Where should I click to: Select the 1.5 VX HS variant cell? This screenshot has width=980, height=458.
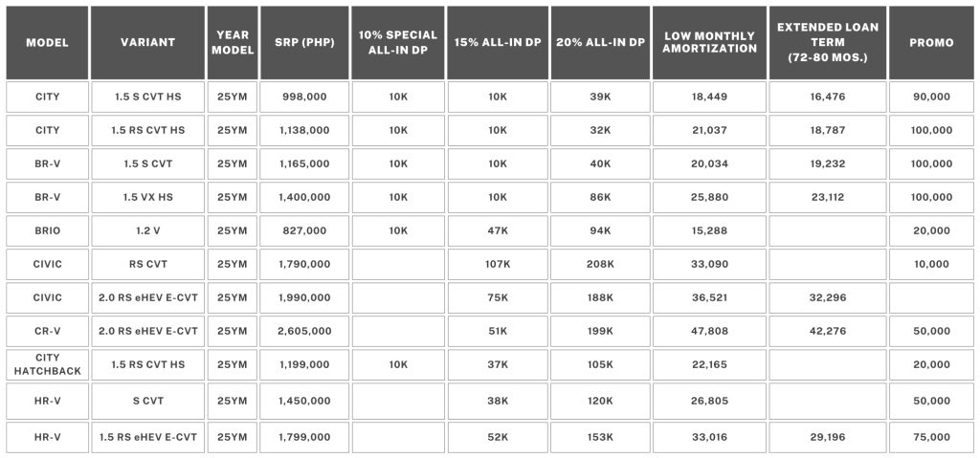pos(146,197)
